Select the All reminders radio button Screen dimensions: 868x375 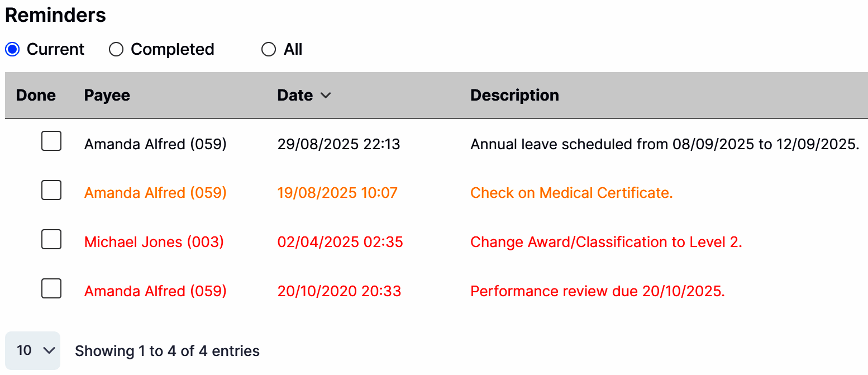point(269,50)
